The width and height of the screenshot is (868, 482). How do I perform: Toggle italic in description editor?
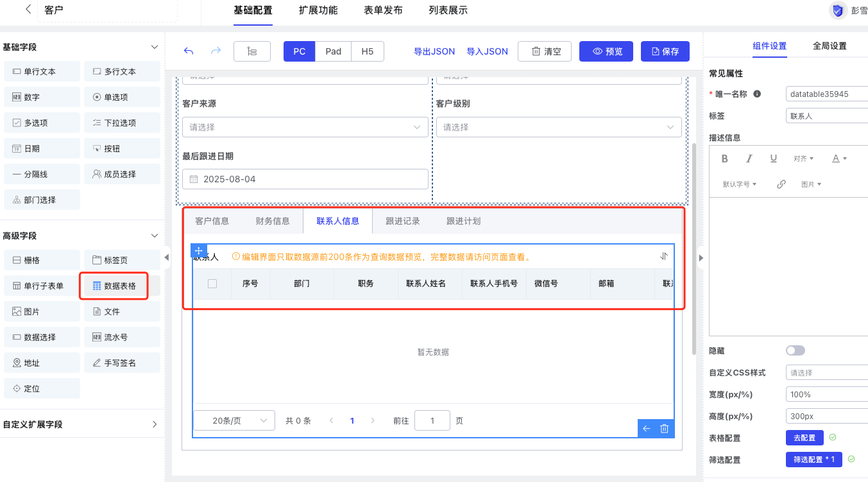pos(749,159)
